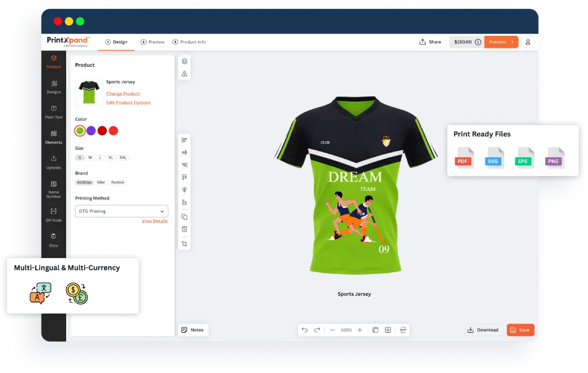Click the duplicate copy icon
The width and height of the screenshot is (588, 373).
click(184, 217)
